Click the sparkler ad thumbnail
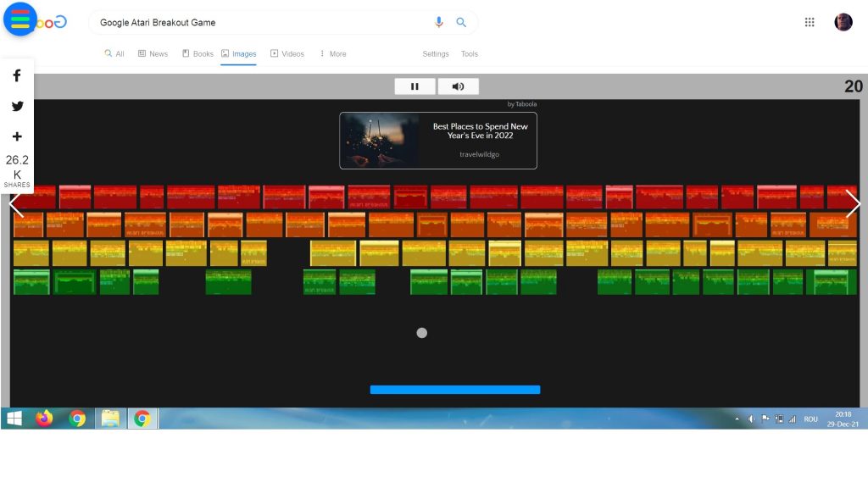 coord(380,141)
